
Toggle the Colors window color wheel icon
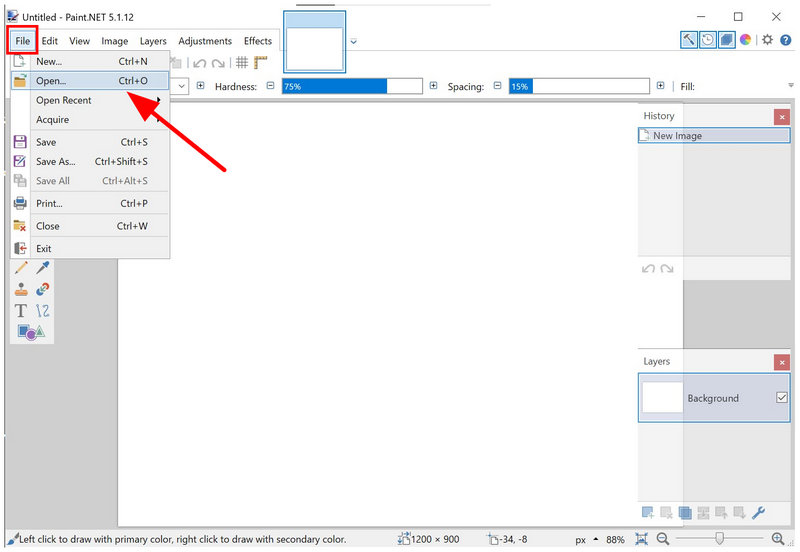click(745, 39)
